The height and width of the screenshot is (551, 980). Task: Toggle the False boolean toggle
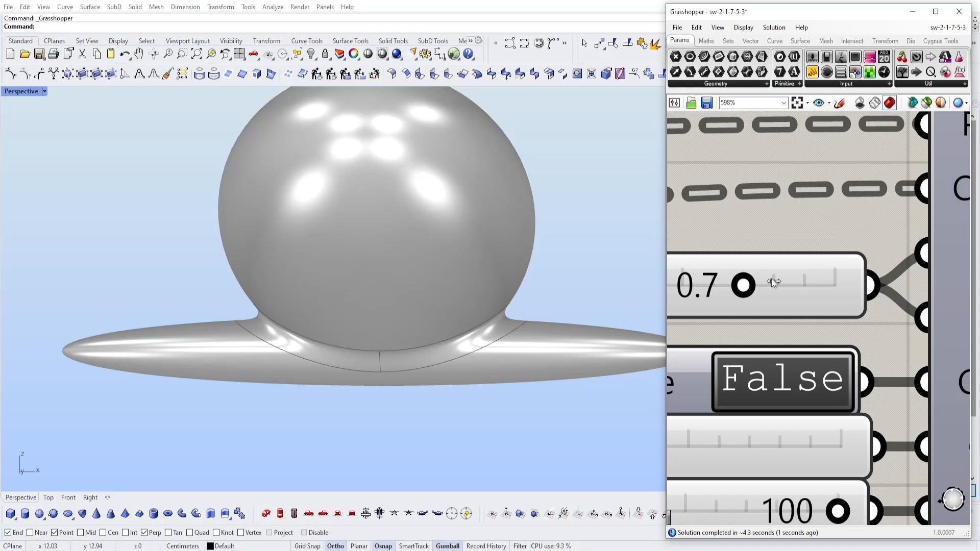tap(782, 379)
